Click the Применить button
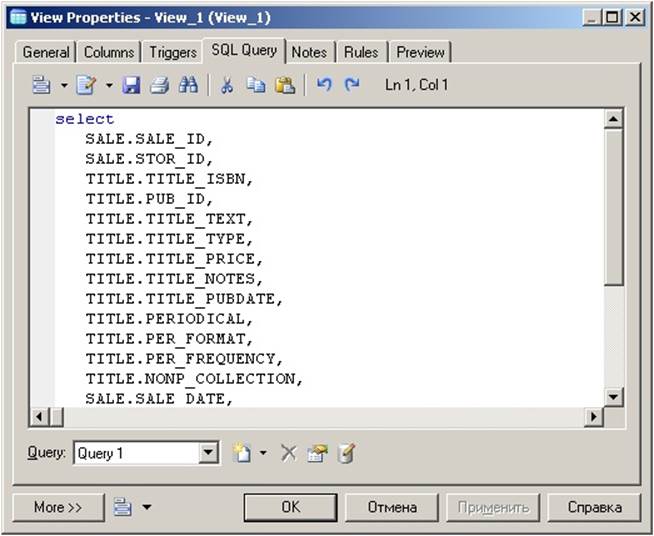The height and width of the screenshot is (536, 654). [493, 507]
